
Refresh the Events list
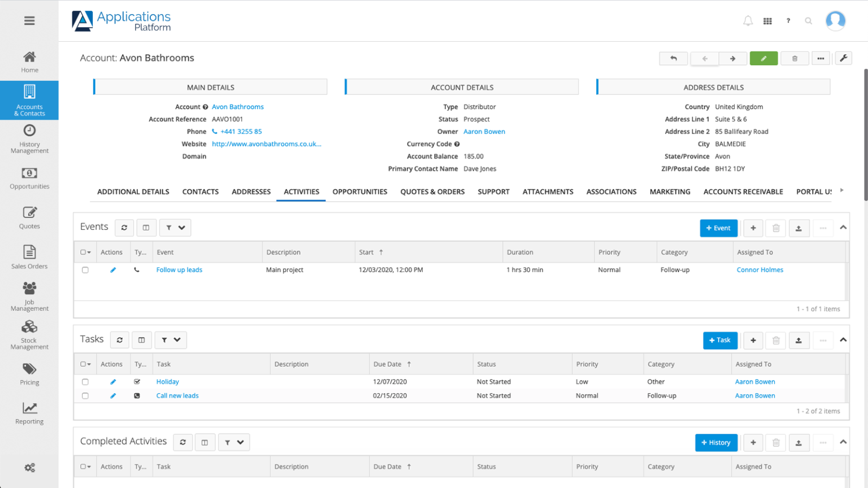click(x=124, y=228)
